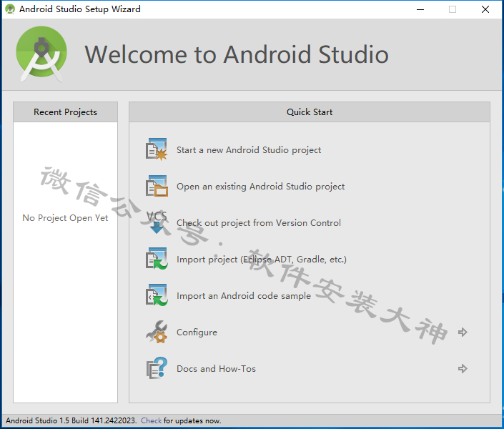Click the "Android Studio Setup Wizard" title text
The width and height of the screenshot is (504, 429).
(x=80, y=9)
